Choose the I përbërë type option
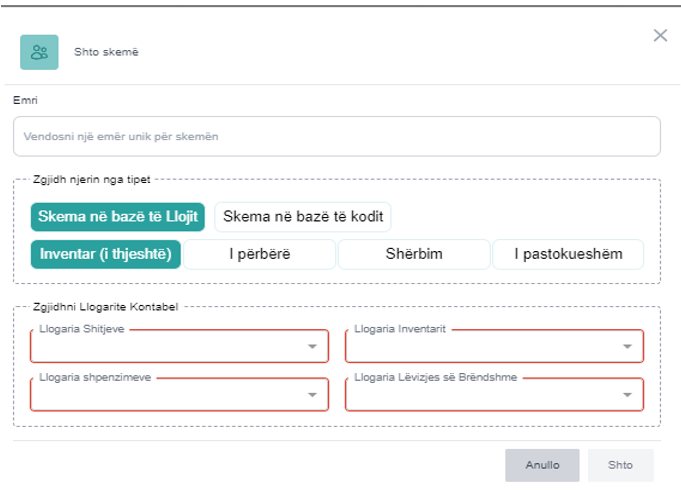This screenshot has height=499, width=681. [x=259, y=254]
